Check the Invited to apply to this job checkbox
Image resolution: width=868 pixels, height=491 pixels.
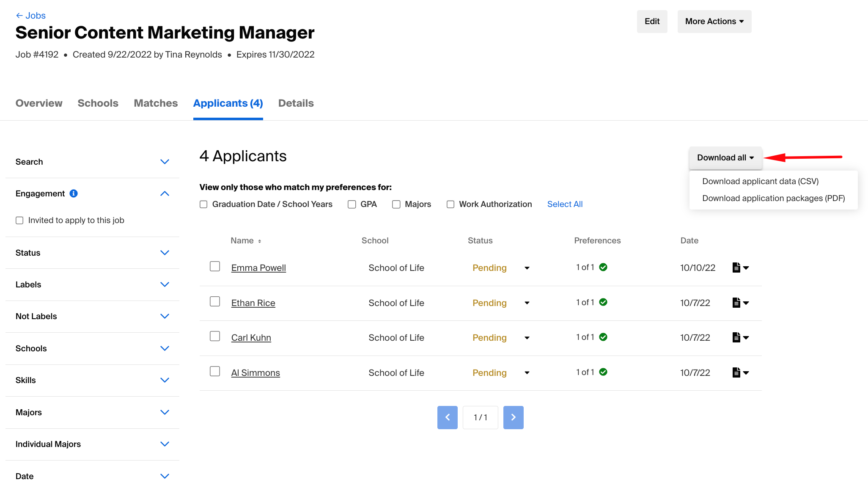[19, 220]
